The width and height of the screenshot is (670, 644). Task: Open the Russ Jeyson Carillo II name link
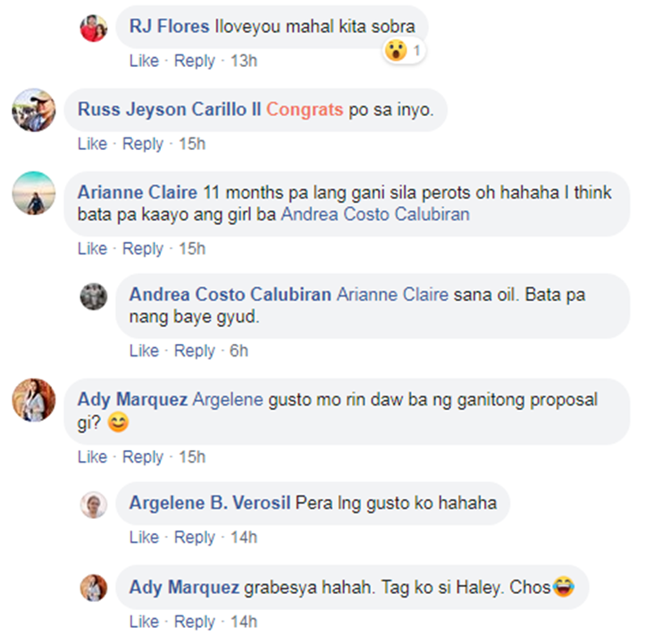(169, 109)
